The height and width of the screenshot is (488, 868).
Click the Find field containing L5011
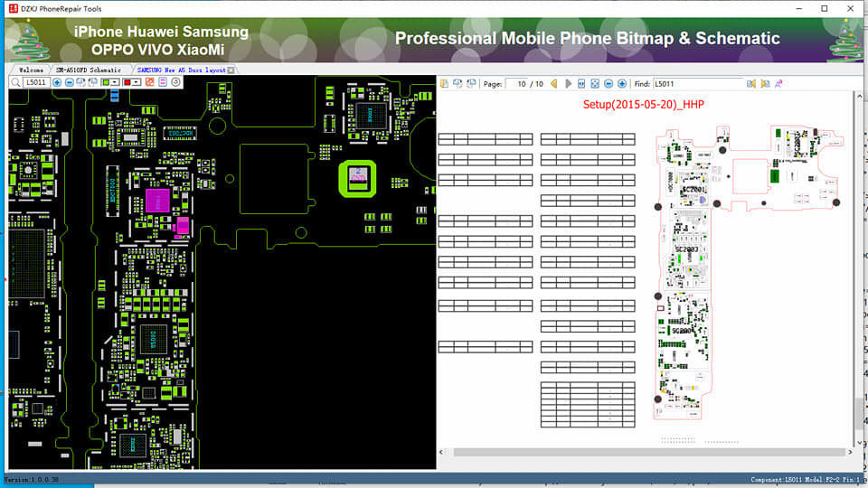[x=699, y=84]
